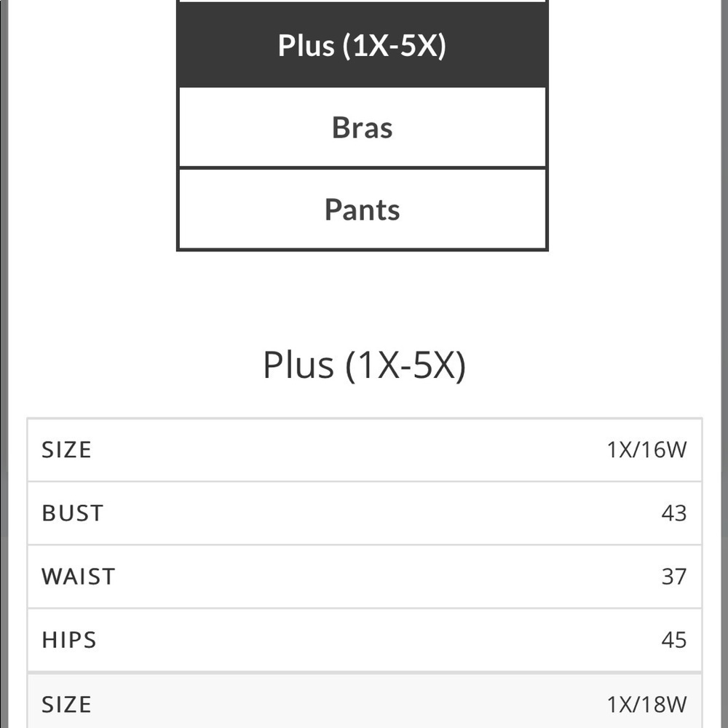Select the SIZE row showing 1X/16W

click(364, 449)
